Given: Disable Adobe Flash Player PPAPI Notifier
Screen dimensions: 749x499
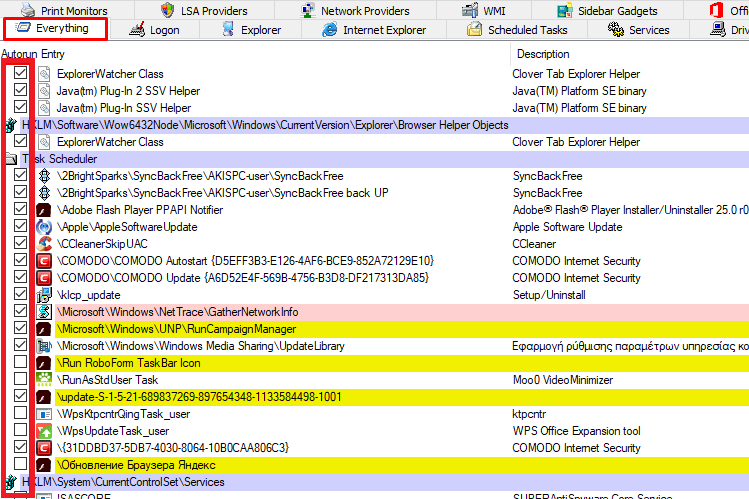Looking at the screenshot, I should 21,209.
